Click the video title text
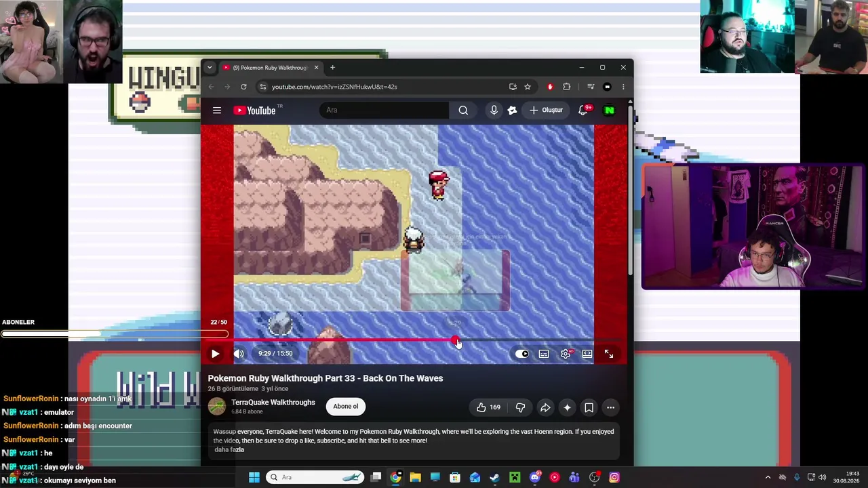The width and height of the screenshot is (868, 488). tap(325, 378)
